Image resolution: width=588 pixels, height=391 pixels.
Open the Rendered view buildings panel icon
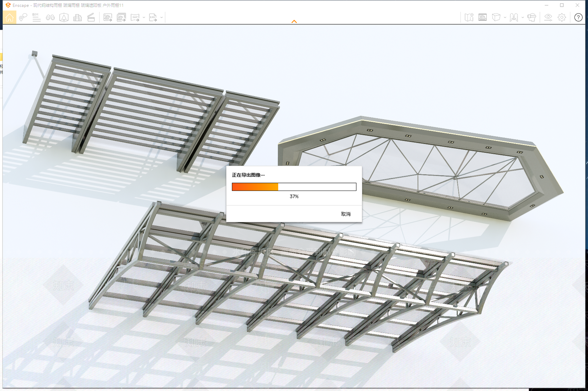[x=483, y=17]
